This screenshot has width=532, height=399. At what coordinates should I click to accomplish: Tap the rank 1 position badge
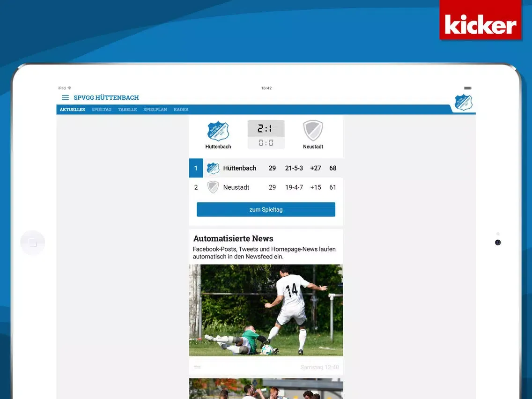pyautogui.click(x=196, y=168)
